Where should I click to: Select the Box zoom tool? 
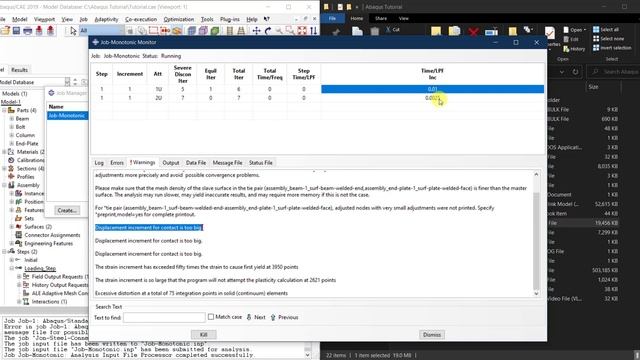[x=290, y=31]
